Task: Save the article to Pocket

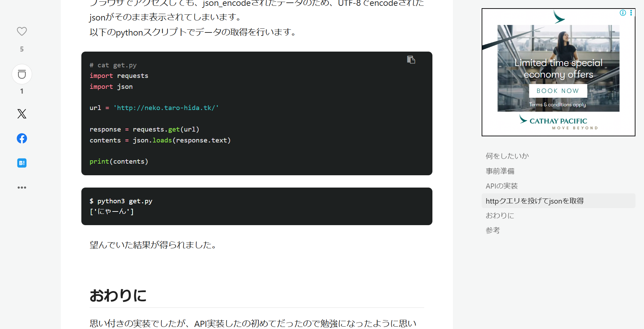Action: pyautogui.click(x=22, y=74)
